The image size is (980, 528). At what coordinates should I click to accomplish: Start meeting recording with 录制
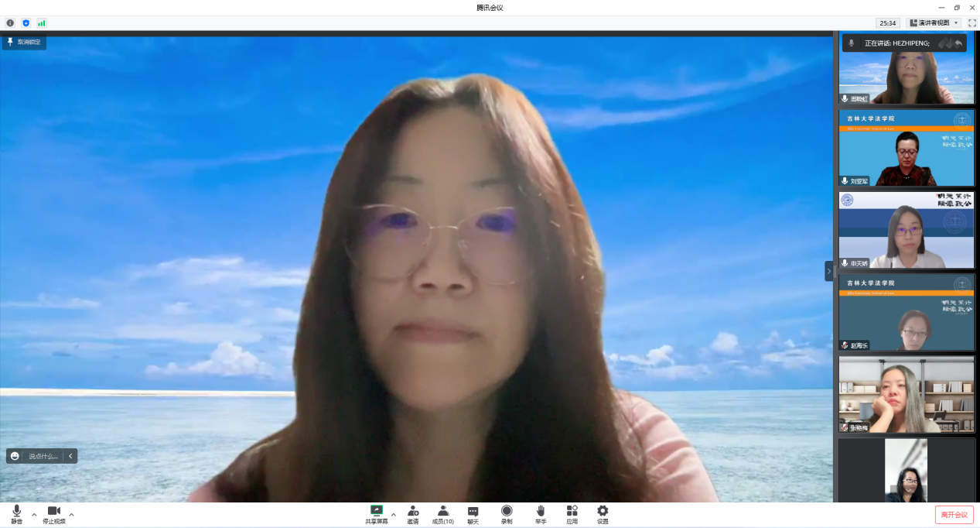507,512
